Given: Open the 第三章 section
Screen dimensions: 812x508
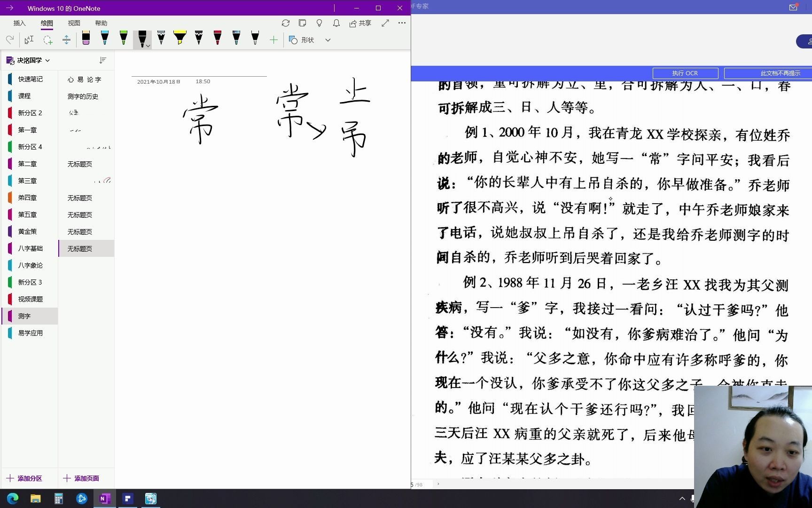Looking at the screenshot, I should click(x=30, y=181).
